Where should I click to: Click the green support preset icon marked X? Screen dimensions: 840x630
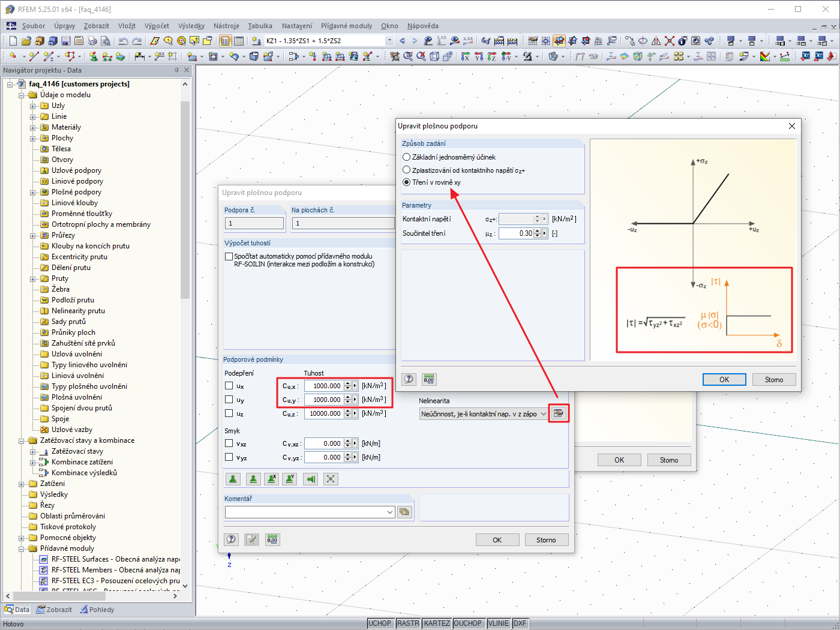tap(272, 479)
